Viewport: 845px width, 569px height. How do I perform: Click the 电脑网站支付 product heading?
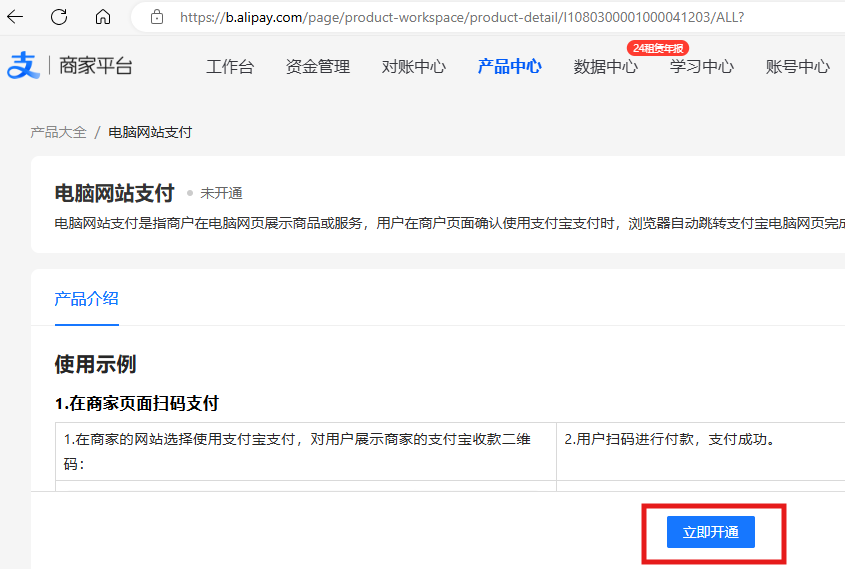114,193
